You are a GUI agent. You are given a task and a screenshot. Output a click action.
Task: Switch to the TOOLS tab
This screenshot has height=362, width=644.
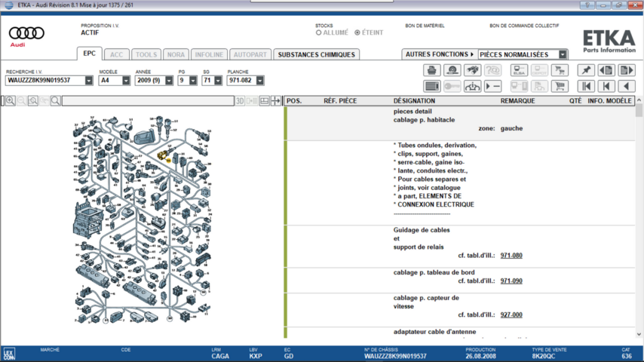click(x=146, y=54)
